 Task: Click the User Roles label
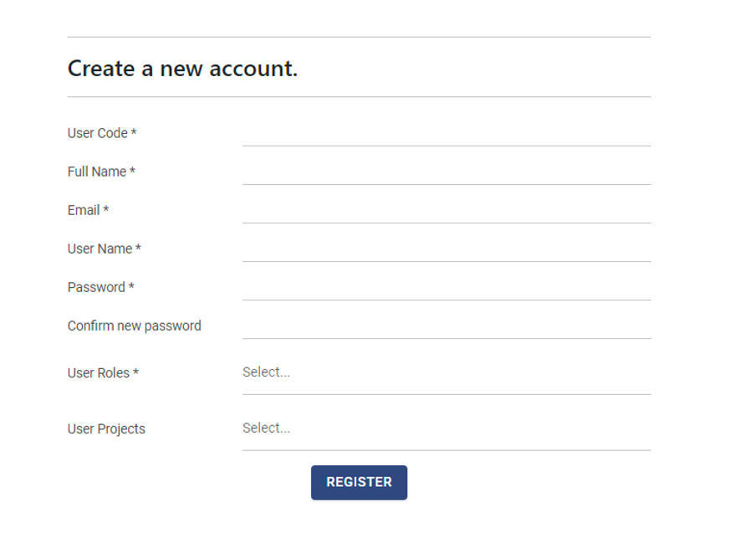tap(99, 373)
